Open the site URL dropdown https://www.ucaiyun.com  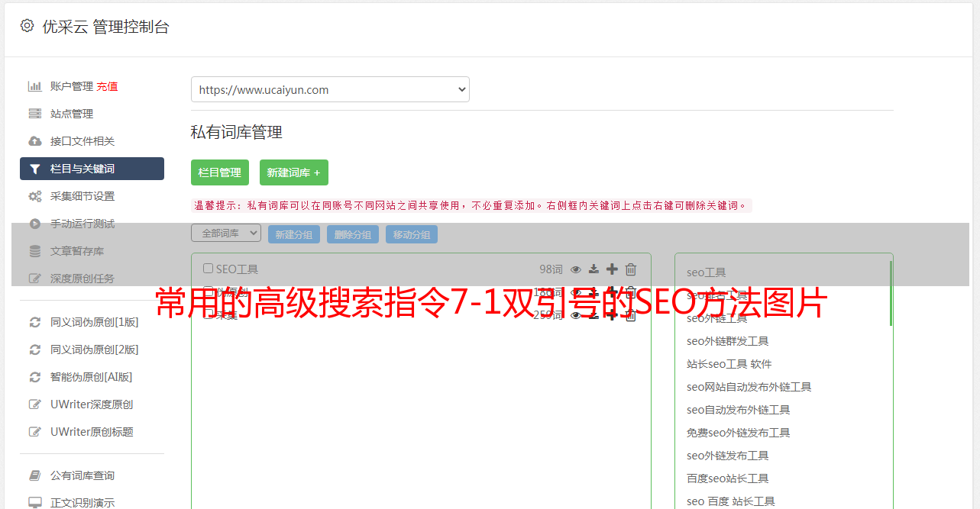pyautogui.click(x=330, y=89)
